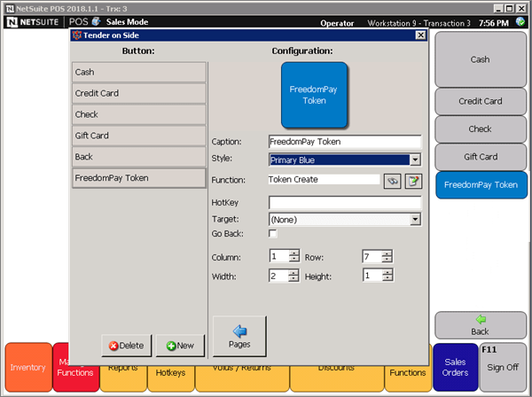532x397 pixels.
Task: Click the Cash tender button on right
Action: pyautogui.click(x=481, y=59)
